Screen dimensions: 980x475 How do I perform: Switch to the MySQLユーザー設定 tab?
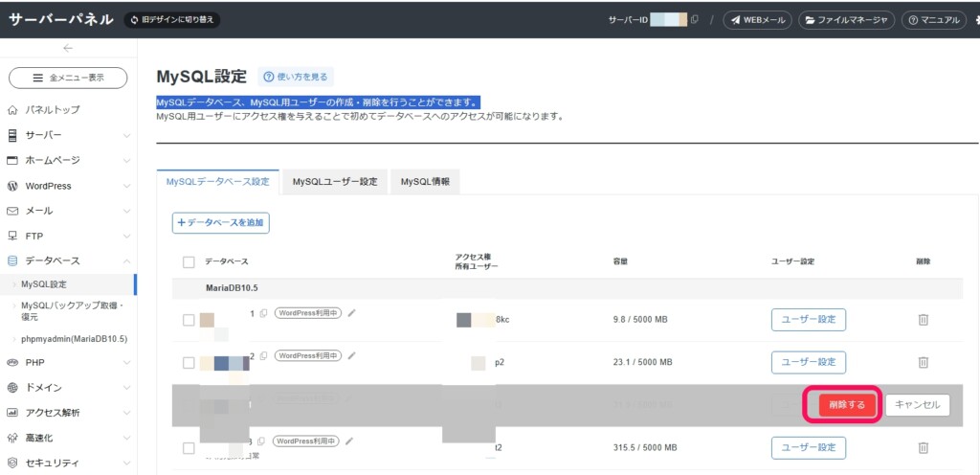coord(335,182)
